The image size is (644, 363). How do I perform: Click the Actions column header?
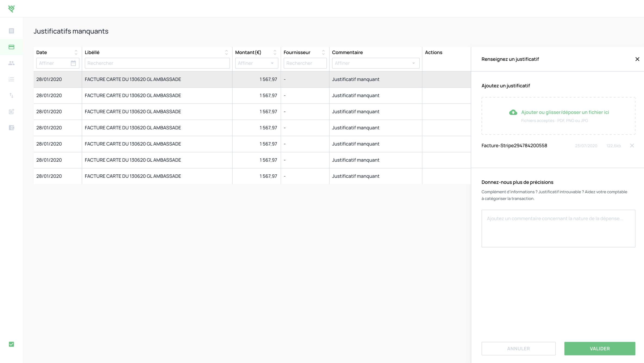(434, 52)
